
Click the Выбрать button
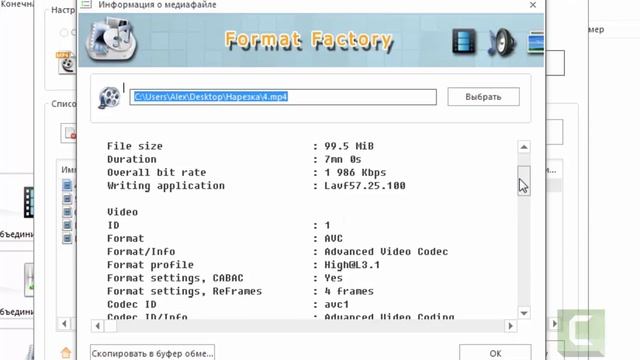(x=483, y=97)
